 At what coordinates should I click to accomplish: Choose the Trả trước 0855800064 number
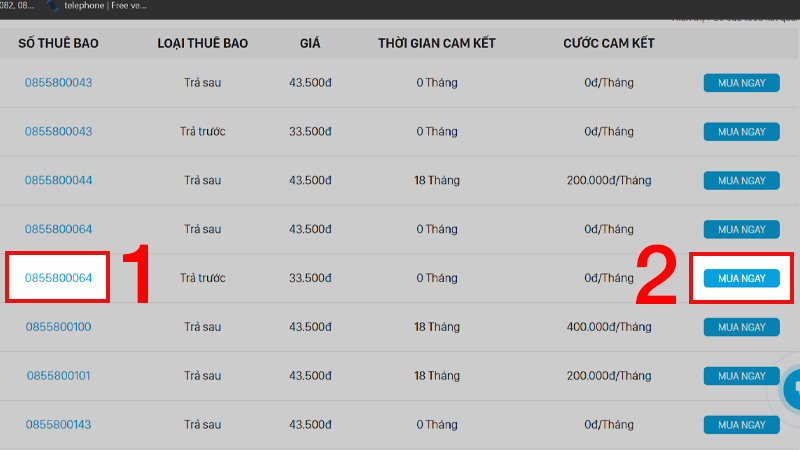tap(59, 277)
